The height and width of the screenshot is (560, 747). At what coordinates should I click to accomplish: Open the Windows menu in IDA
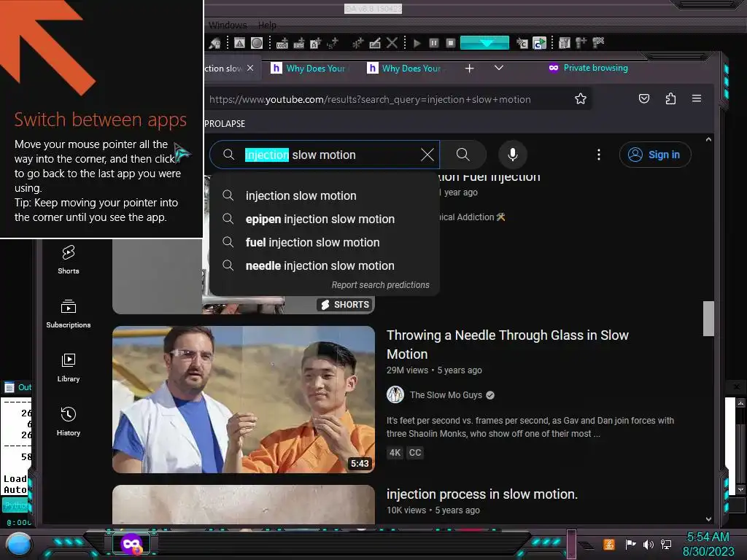tap(228, 25)
